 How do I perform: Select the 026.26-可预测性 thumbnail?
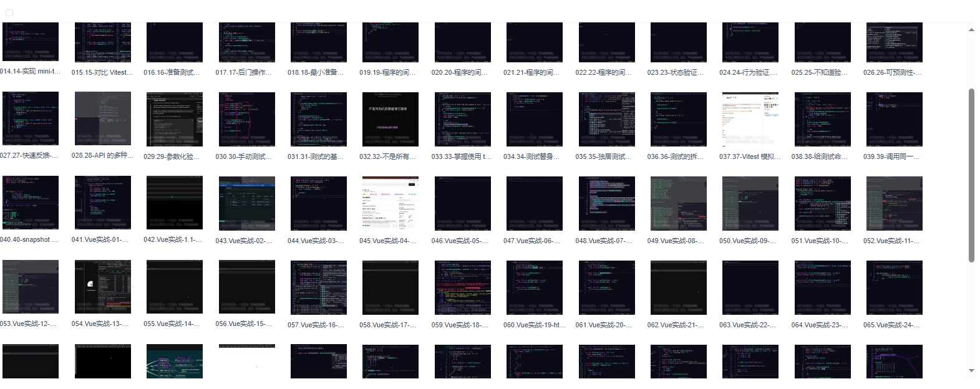[x=894, y=42]
